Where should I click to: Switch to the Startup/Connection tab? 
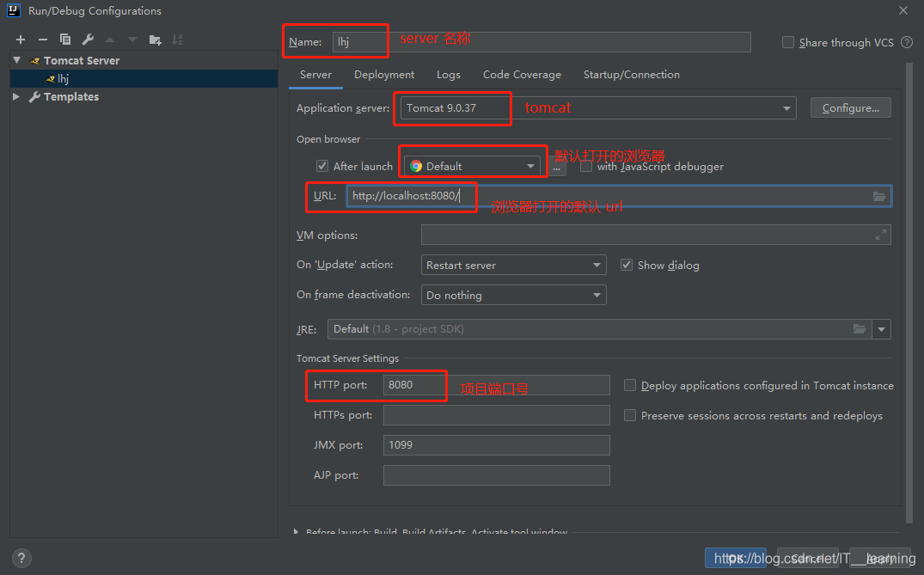click(x=632, y=75)
